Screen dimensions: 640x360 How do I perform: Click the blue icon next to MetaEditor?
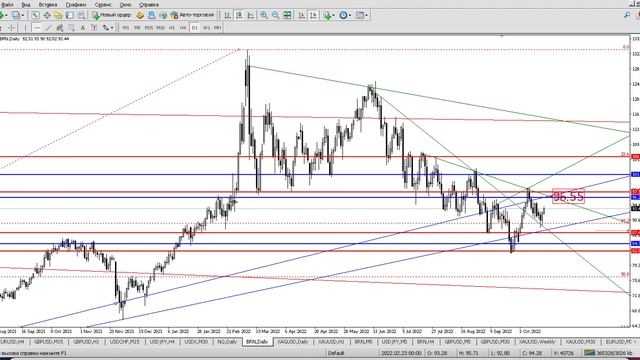tap(151, 15)
